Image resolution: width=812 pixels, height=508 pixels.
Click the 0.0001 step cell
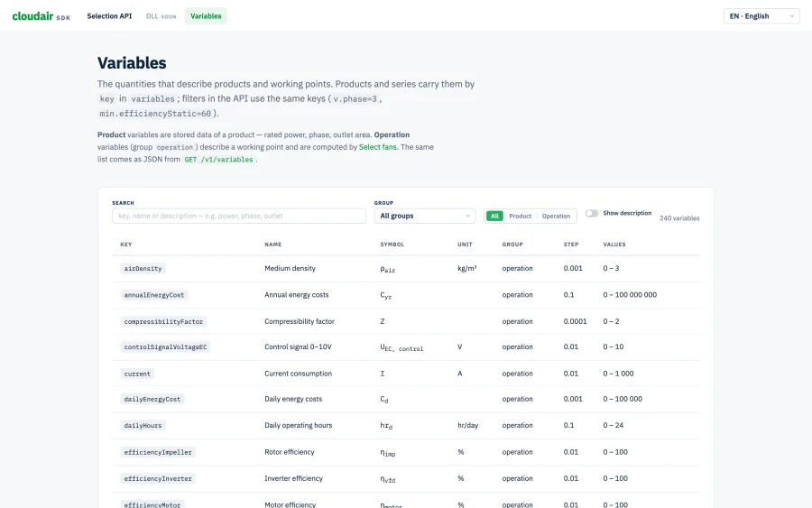tap(576, 321)
